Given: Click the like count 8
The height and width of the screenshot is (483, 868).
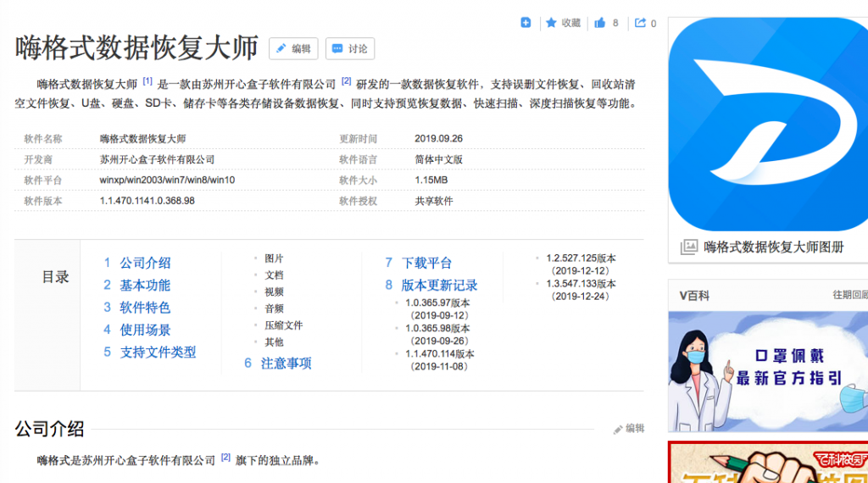Looking at the screenshot, I should [x=615, y=23].
